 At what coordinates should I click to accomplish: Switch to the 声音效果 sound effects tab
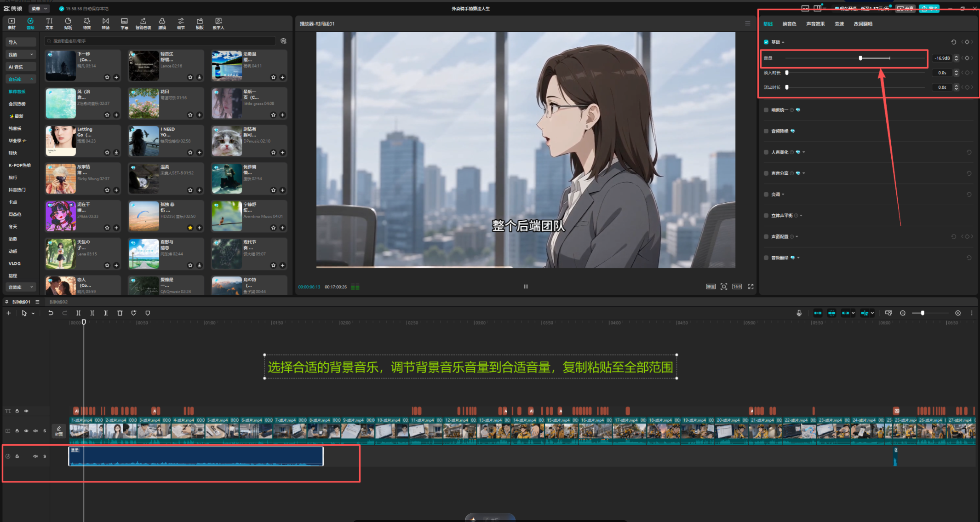click(x=815, y=24)
